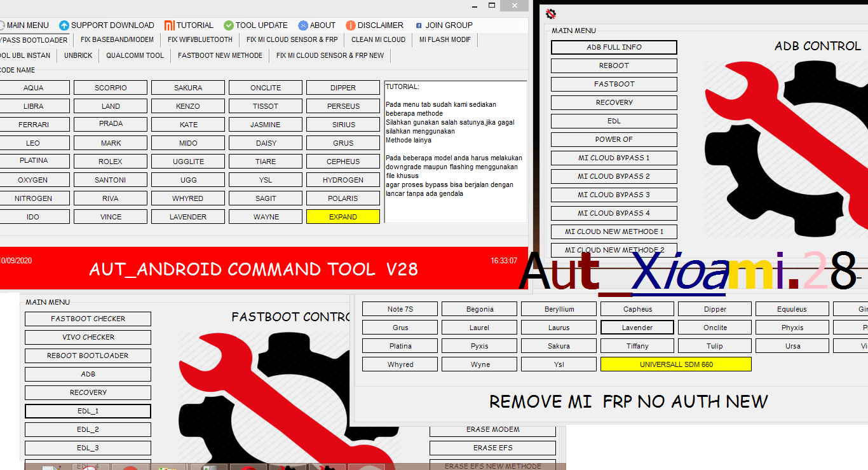Switch to FIX BASEBAND/MODEM tab
Viewport: 868px width, 470px height.
(117, 39)
